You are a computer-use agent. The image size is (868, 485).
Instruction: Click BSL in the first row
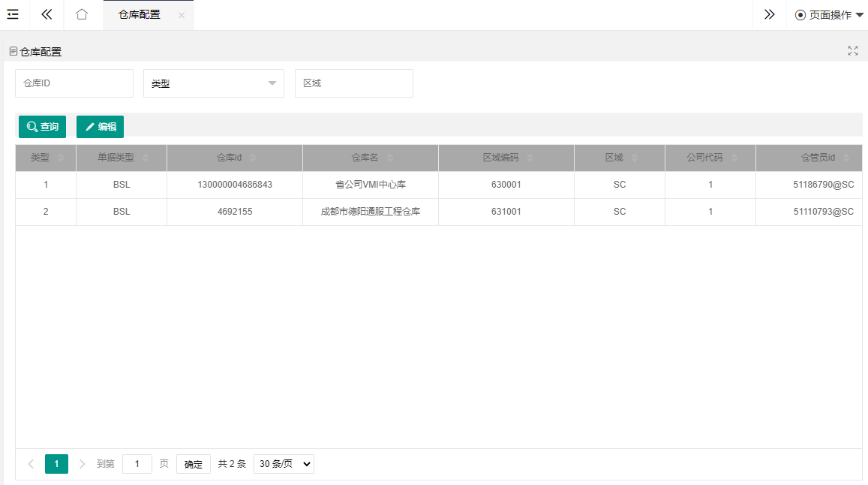(122, 185)
